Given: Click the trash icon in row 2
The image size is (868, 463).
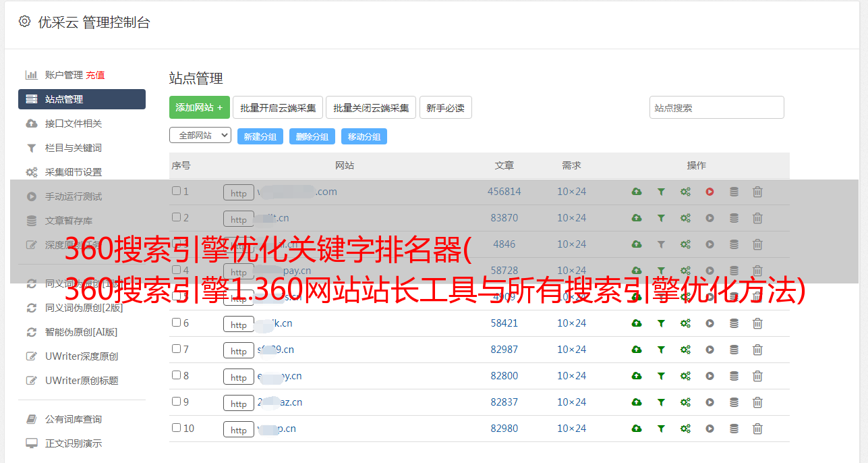Looking at the screenshot, I should [x=757, y=218].
